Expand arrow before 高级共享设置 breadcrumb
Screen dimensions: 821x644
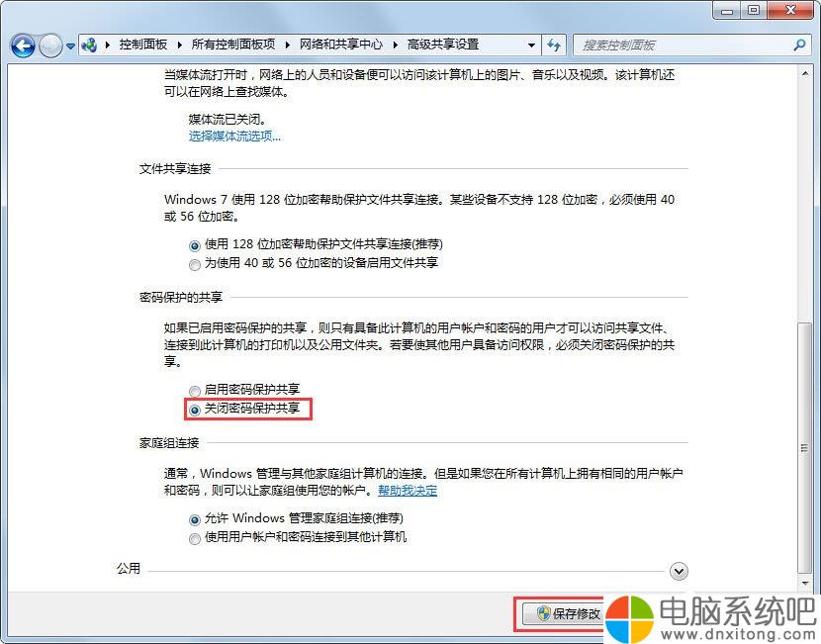[x=396, y=46]
